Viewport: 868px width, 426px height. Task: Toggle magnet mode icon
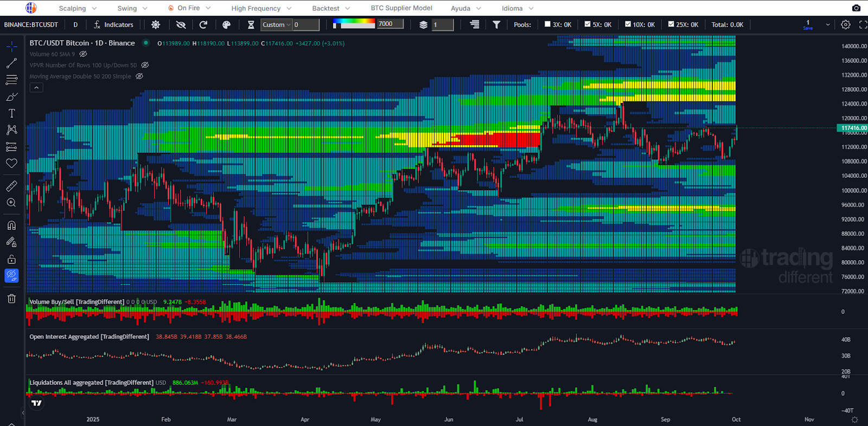coord(11,225)
